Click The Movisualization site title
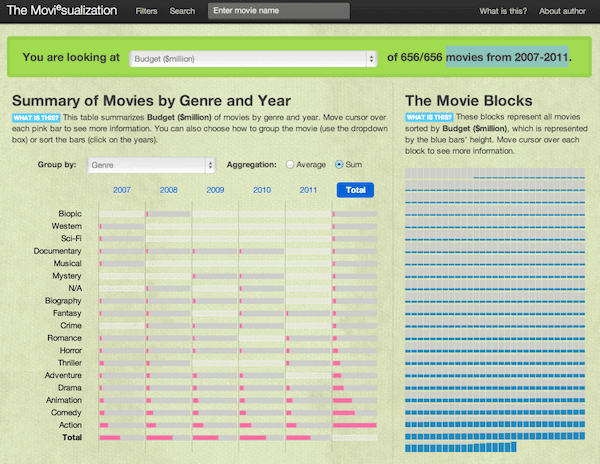 point(62,10)
